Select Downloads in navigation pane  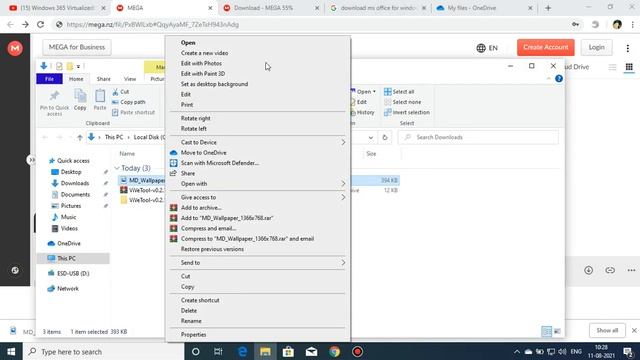pos(75,183)
